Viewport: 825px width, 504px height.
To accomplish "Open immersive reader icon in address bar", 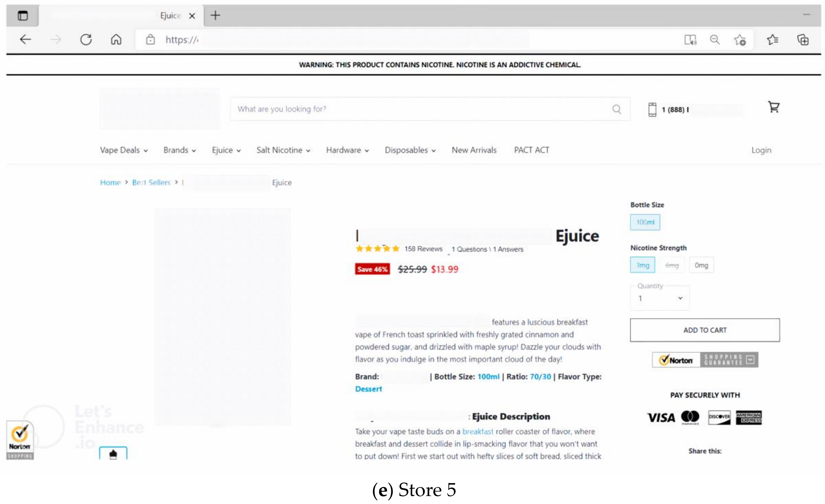I will coord(690,40).
